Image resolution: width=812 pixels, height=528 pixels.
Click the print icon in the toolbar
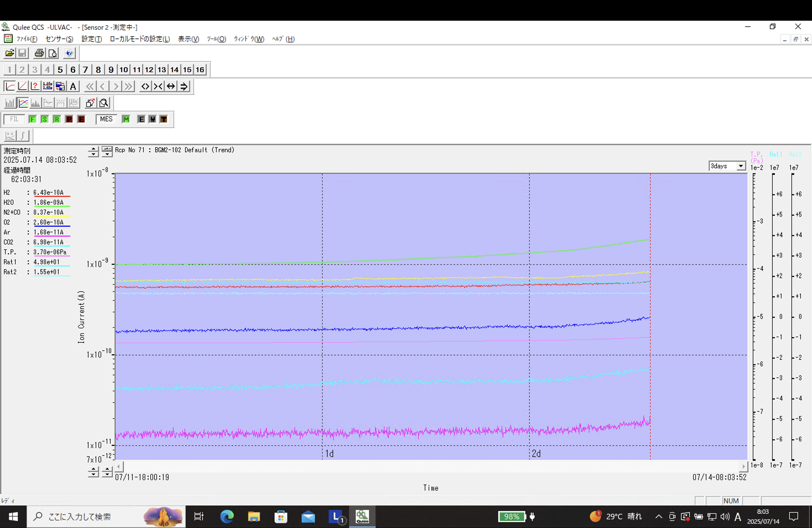click(39, 53)
